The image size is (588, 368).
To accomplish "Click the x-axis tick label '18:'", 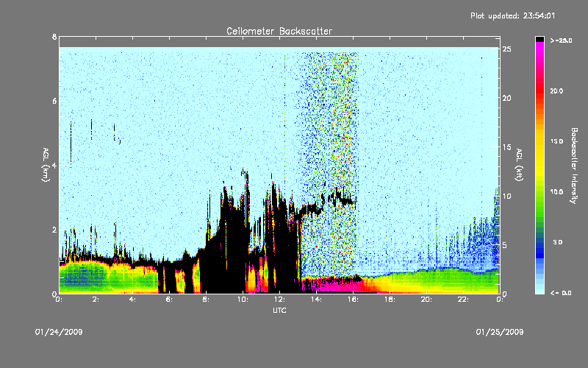I will point(390,300).
